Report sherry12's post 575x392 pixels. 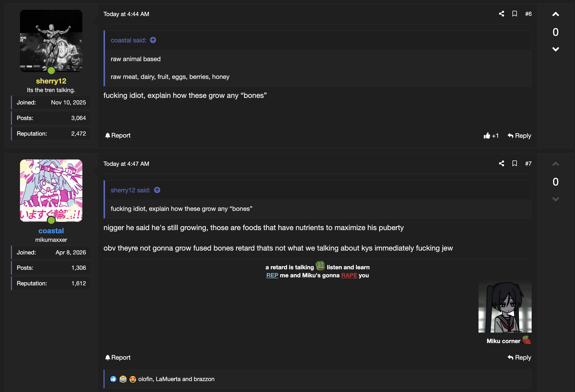117,135
